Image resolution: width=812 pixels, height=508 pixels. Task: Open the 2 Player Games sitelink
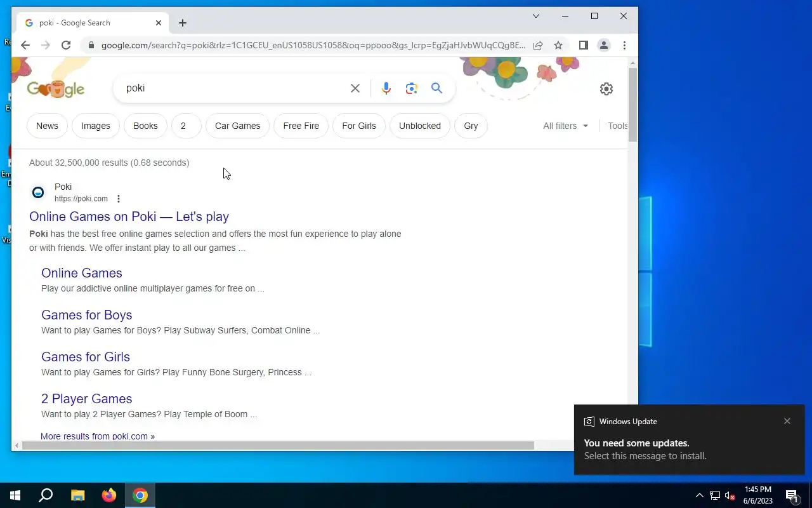tap(87, 399)
